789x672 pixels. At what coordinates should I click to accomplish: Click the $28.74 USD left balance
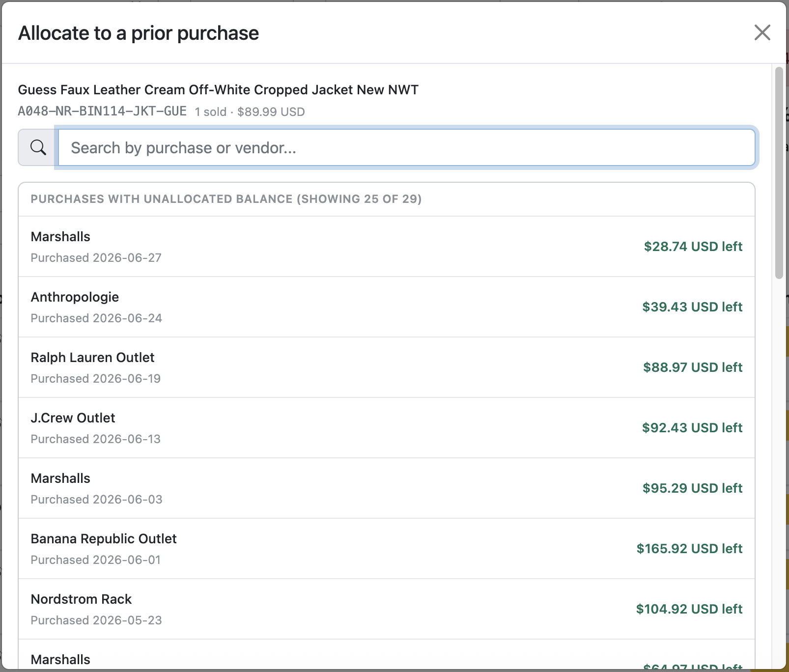[x=693, y=247]
